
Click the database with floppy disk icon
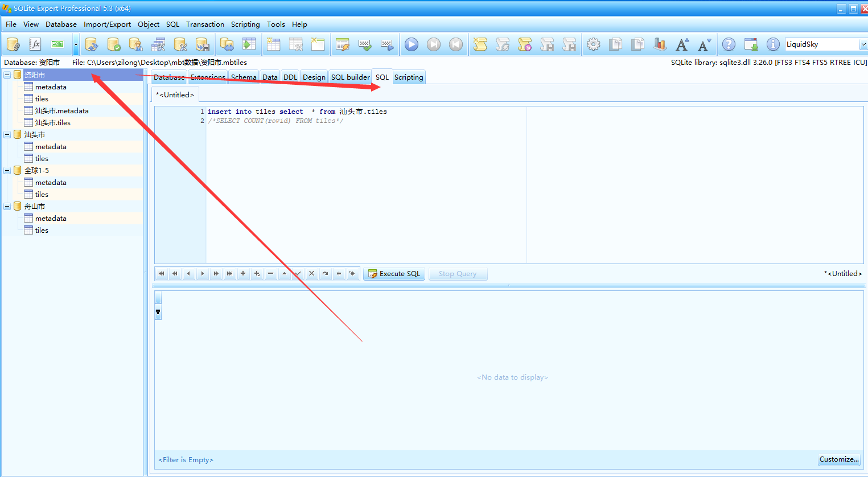[203, 44]
